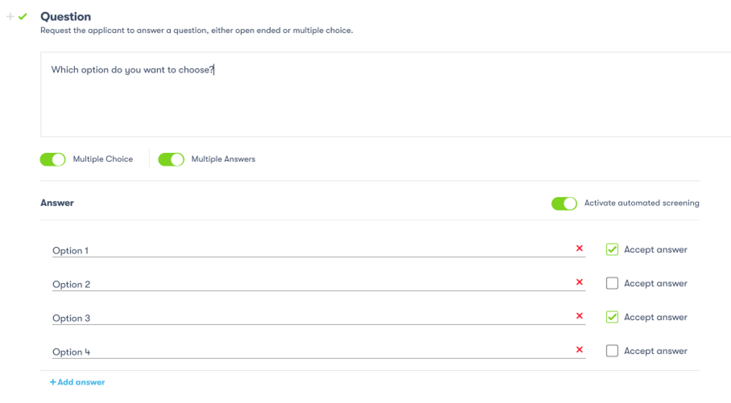Click the Question section heading
This screenshot has height=403, width=731.
pyautogui.click(x=66, y=17)
